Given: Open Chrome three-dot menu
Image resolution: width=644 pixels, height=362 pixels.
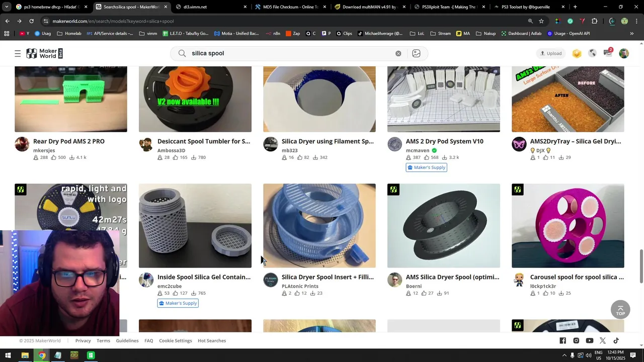Looking at the screenshot, I should click(x=636, y=21).
